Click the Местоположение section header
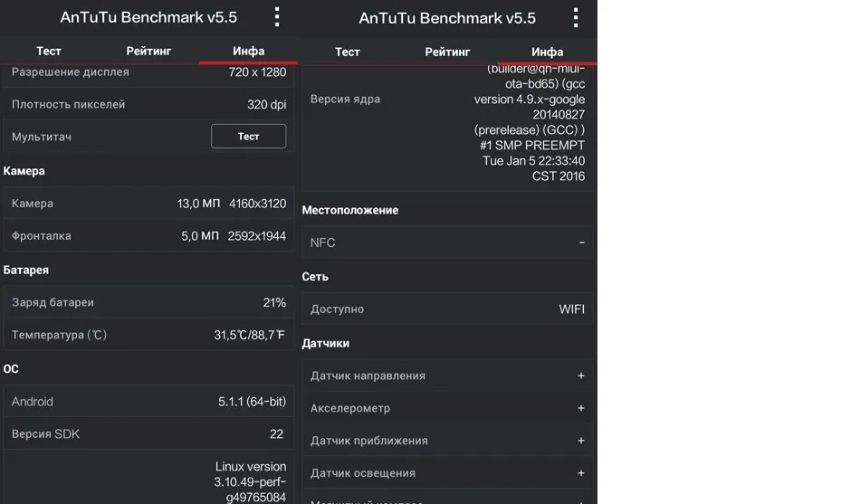Image resolution: width=851 pixels, height=504 pixels. 350,210
